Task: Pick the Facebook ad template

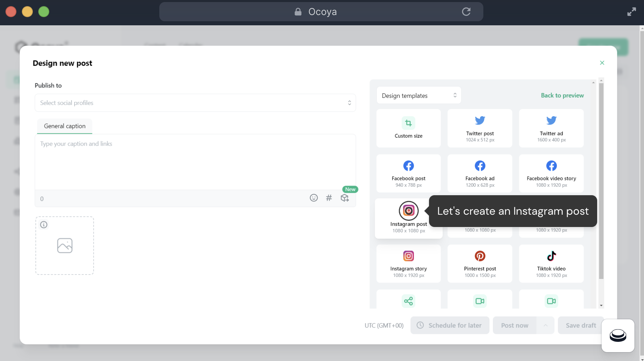Action: (480, 173)
